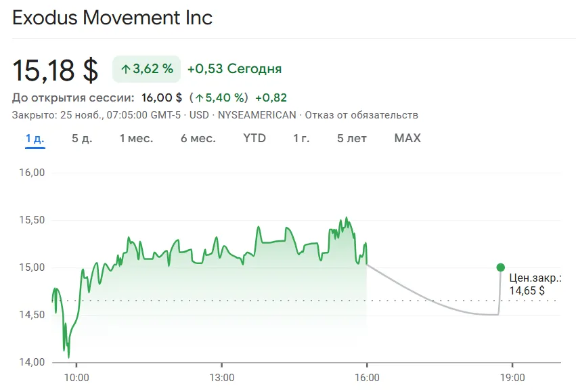Select the YTD range tab
Screen dimensions: 576x392
254,139
